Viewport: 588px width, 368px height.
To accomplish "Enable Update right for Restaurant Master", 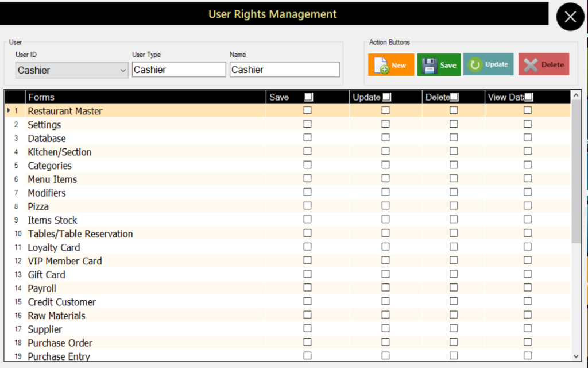I will coord(385,110).
